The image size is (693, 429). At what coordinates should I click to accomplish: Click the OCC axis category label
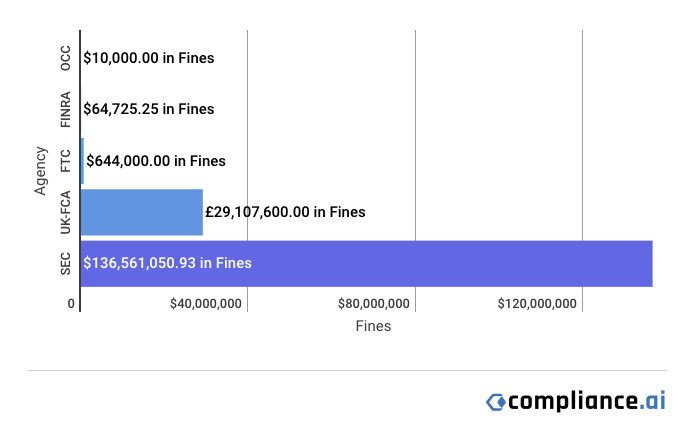[x=65, y=58]
